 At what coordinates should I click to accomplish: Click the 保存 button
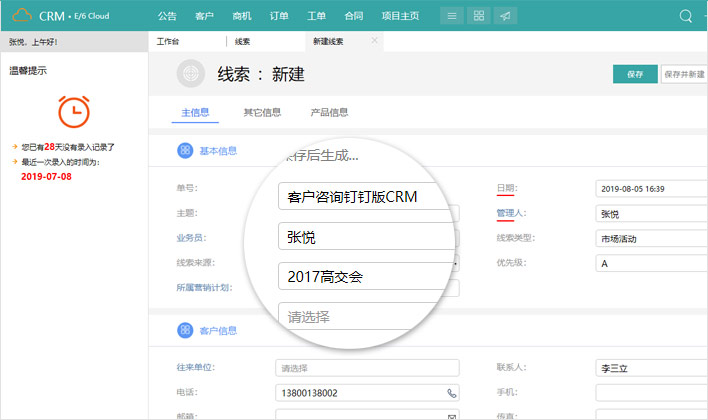tap(634, 74)
